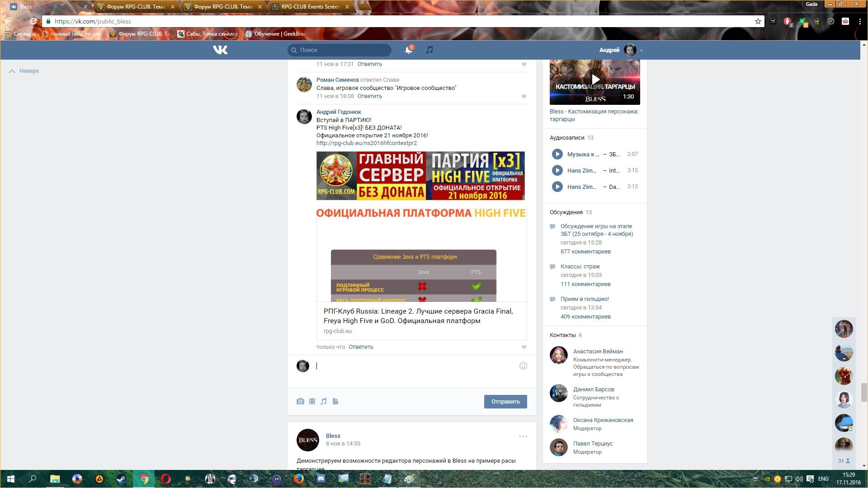
Task: Open the rpg-club.eu/ns2016hfcontestpr2 link
Action: pyautogui.click(x=367, y=143)
